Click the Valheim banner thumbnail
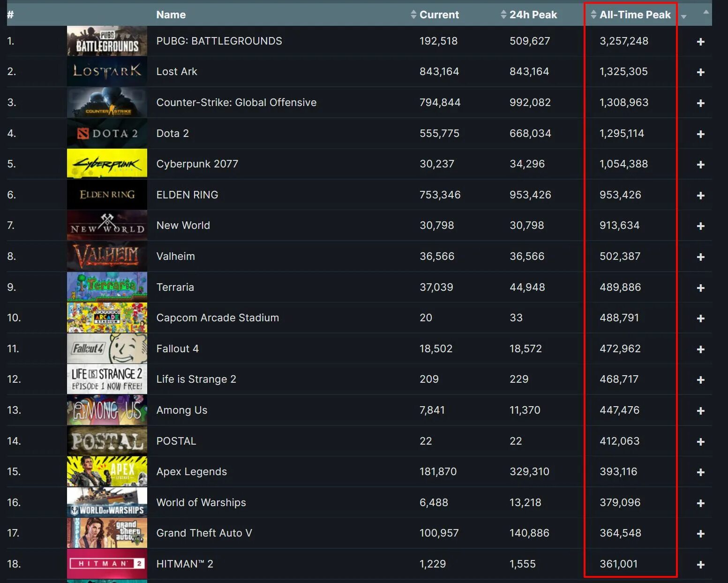The width and height of the screenshot is (728, 583). click(x=107, y=256)
